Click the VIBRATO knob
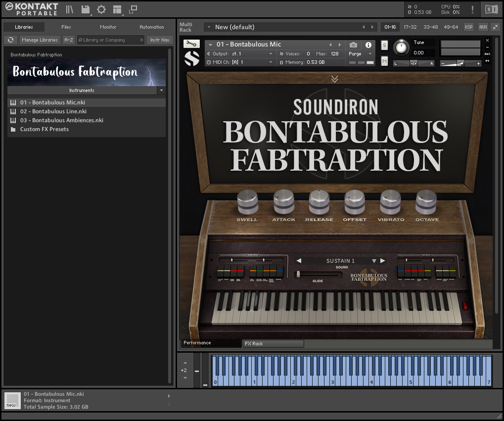This screenshot has width=504, height=421. point(390,202)
